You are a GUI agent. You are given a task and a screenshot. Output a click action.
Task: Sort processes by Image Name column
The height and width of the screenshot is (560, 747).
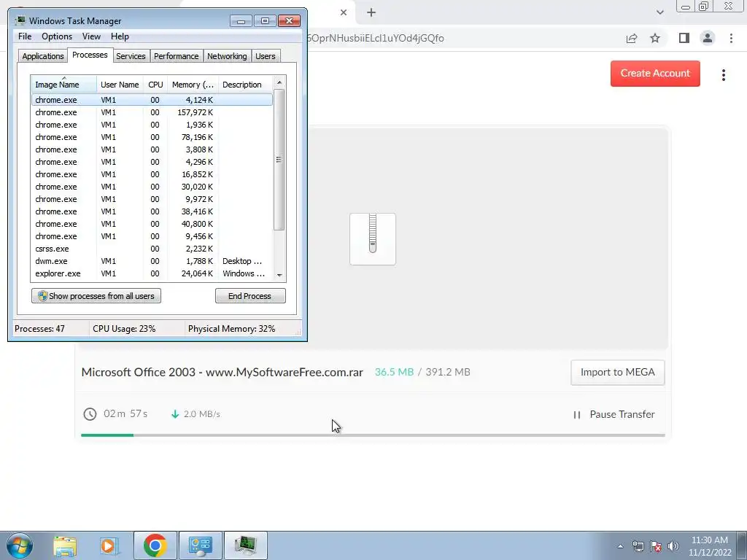tap(64, 84)
